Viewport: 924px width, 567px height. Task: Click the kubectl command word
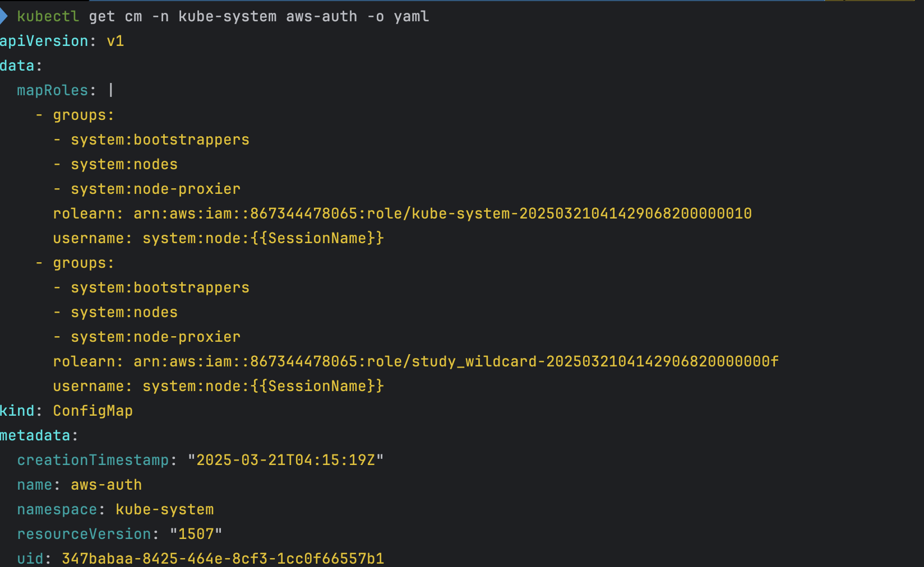48,16
